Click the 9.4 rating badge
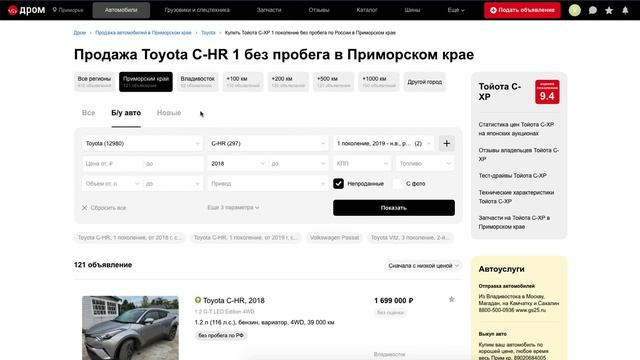 (x=547, y=92)
